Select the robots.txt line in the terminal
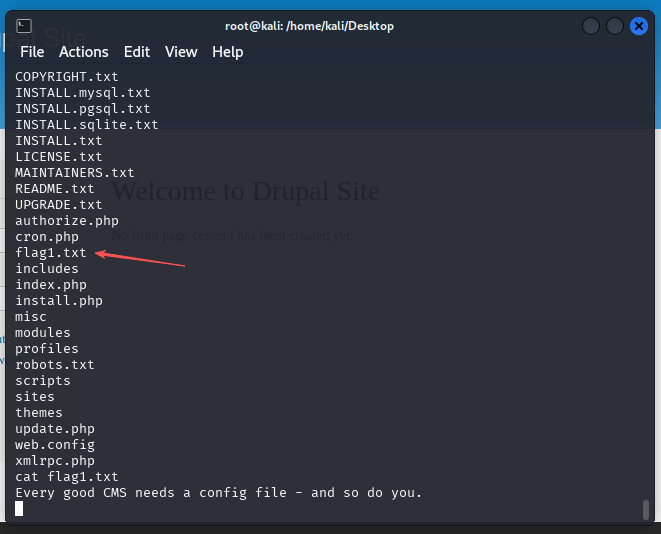The image size is (661, 534). [55, 365]
